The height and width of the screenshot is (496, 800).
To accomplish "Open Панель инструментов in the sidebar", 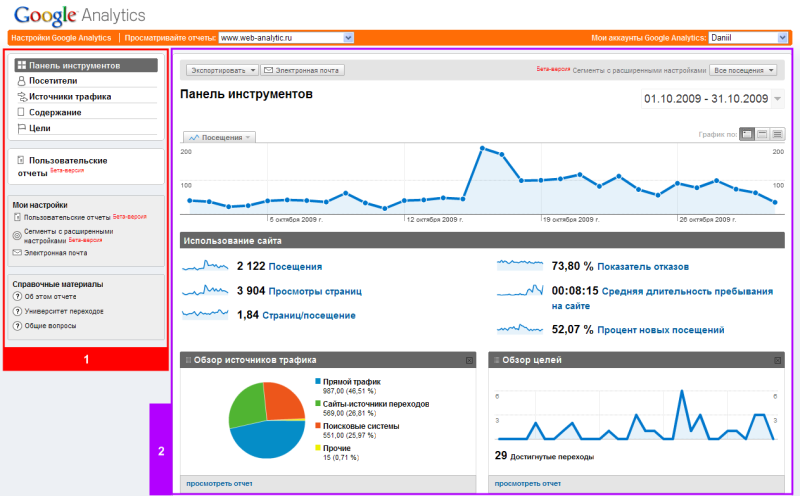I will pos(86,65).
